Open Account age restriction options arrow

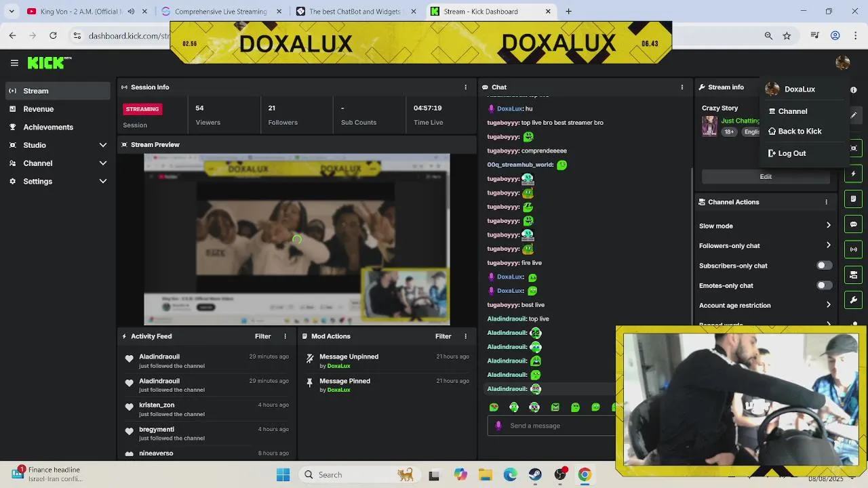point(828,305)
